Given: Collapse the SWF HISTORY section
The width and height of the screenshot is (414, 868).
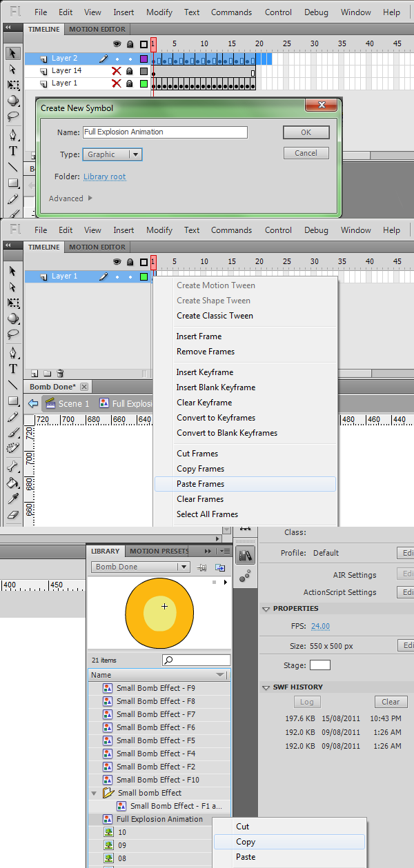Looking at the screenshot, I should [266, 687].
